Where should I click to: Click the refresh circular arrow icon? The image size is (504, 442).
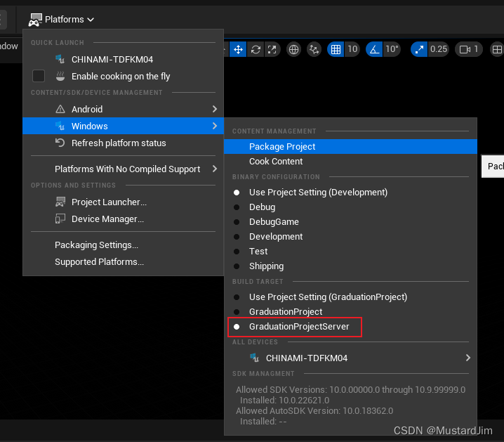pyautogui.click(x=60, y=143)
